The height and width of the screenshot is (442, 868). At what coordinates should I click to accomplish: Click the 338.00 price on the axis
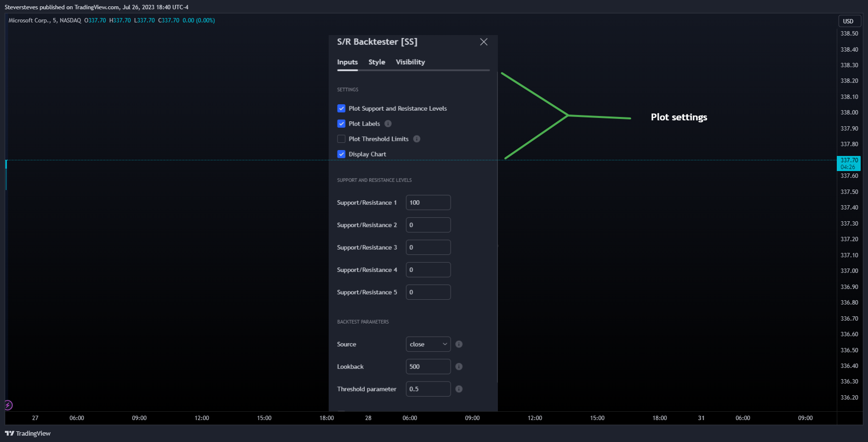849,113
